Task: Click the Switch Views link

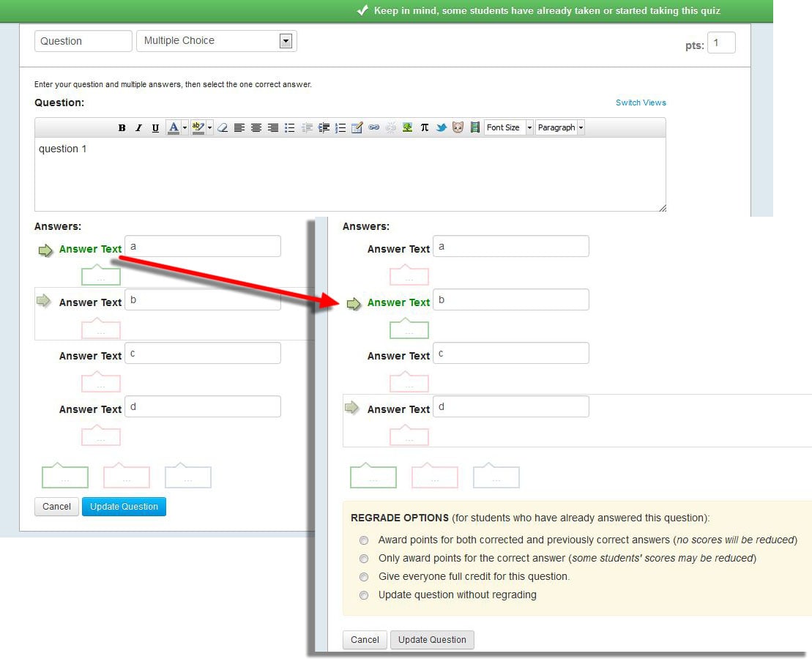Action: tap(641, 103)
